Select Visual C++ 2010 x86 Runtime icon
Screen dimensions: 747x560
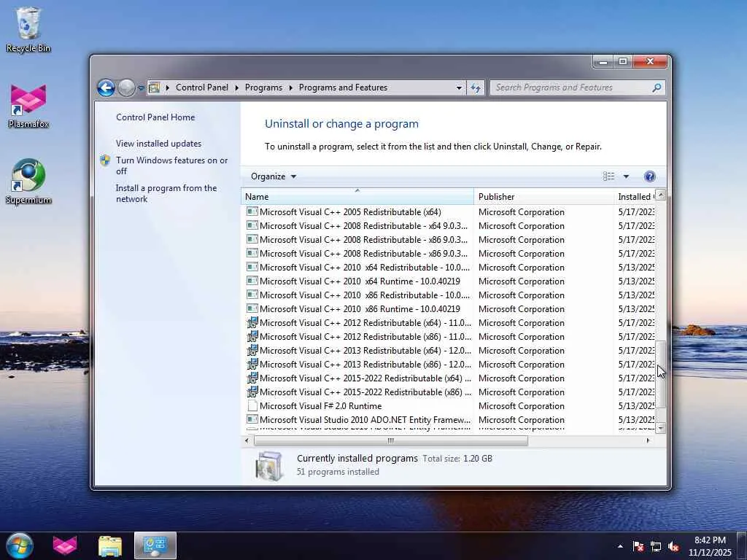click(x=252, y=308)
